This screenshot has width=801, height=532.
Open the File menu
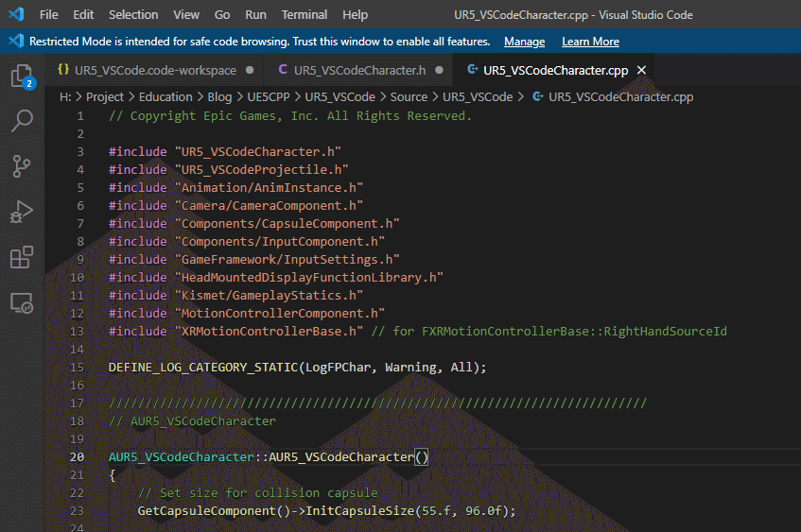(49, 15)
